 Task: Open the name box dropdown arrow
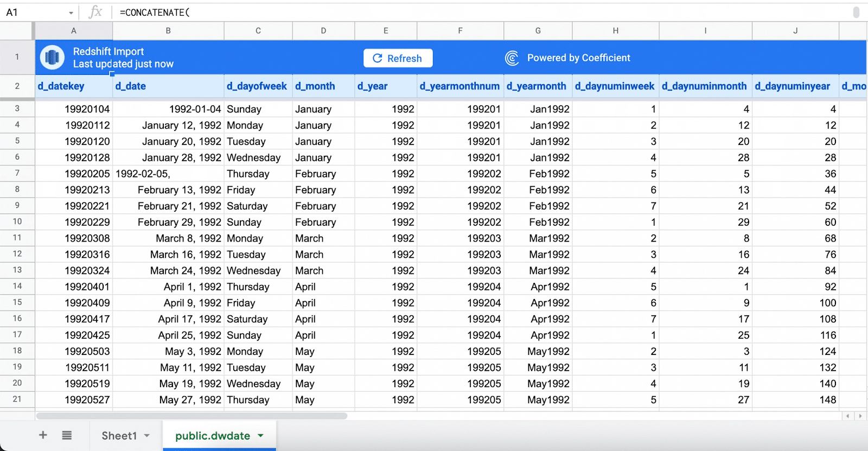point(71,12)
